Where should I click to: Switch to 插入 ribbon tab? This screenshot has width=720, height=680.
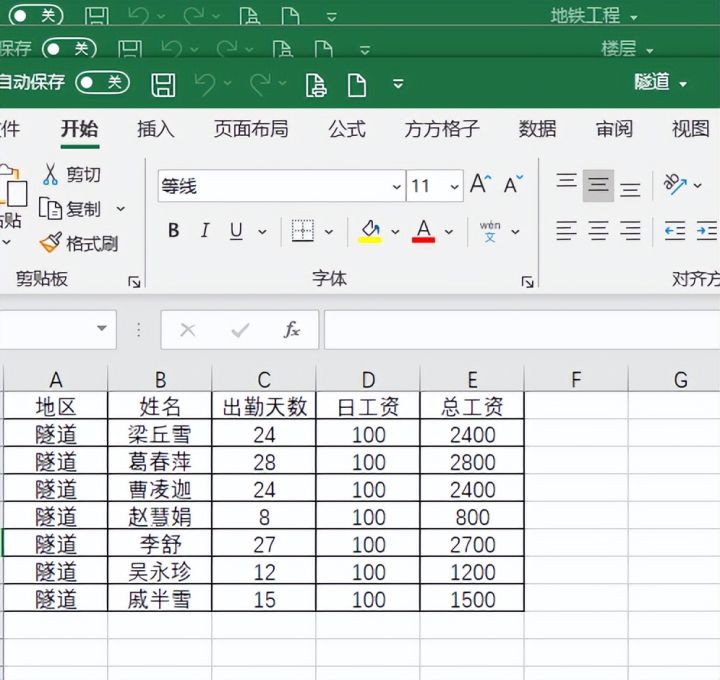point(156,129)
